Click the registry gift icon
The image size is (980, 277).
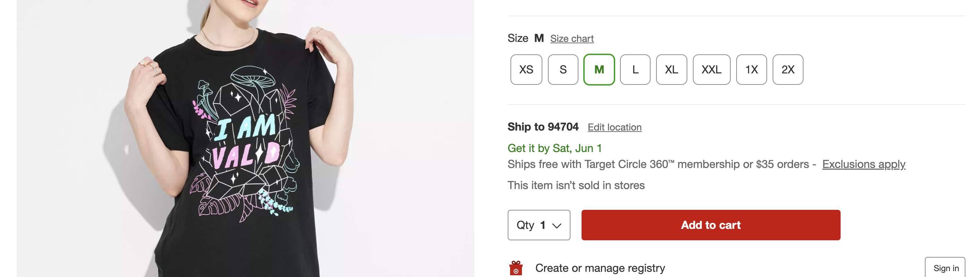516,268
